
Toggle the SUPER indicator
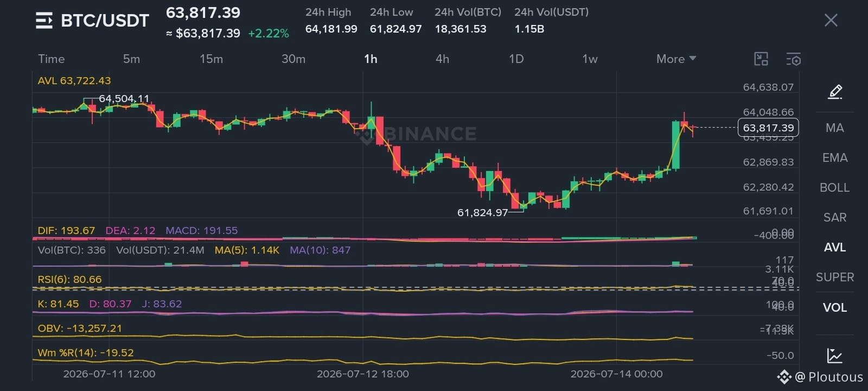point(834,278)
